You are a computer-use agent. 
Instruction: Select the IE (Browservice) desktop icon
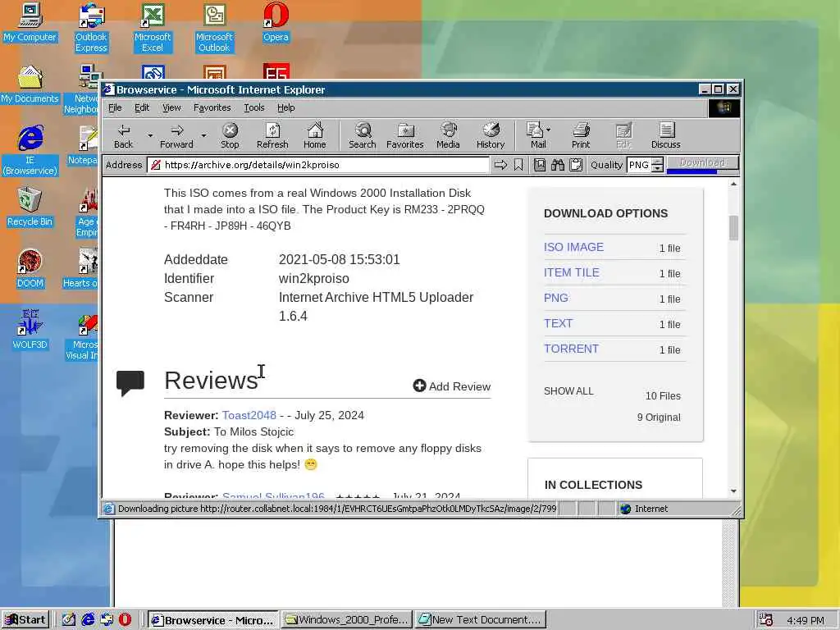(30, 151)
